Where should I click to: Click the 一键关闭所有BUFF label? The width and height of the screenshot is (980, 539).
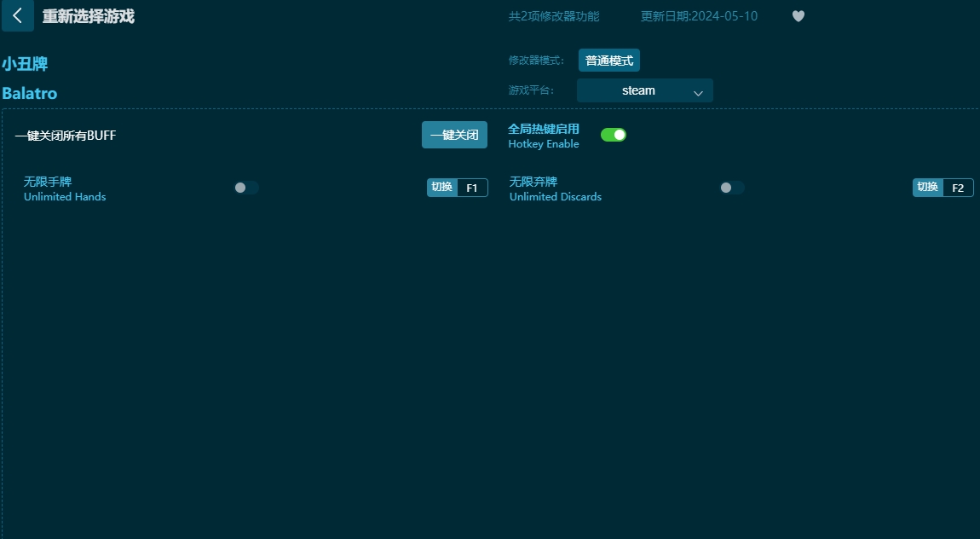66,136
